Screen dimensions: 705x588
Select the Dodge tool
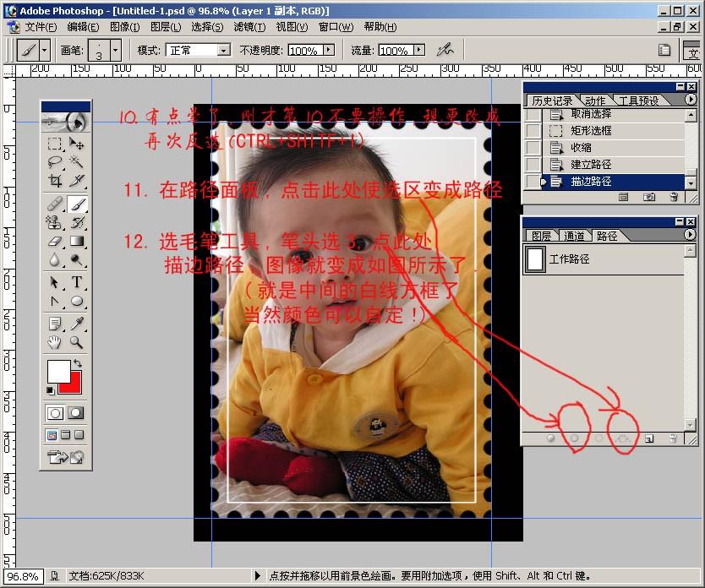pos(76,259)
